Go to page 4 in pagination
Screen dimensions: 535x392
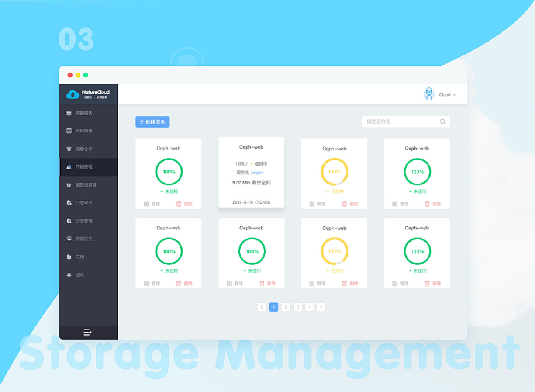point(309,307)
